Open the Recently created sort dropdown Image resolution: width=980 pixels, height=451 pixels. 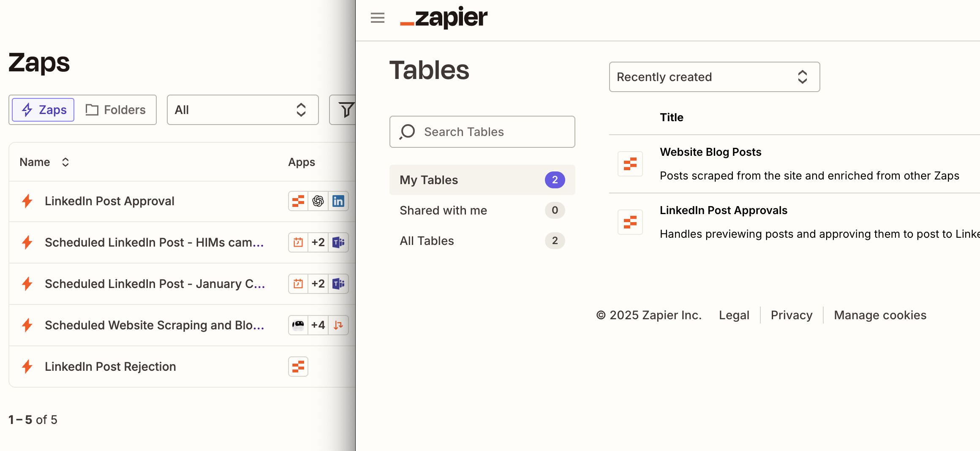click(x=714, y=77)
